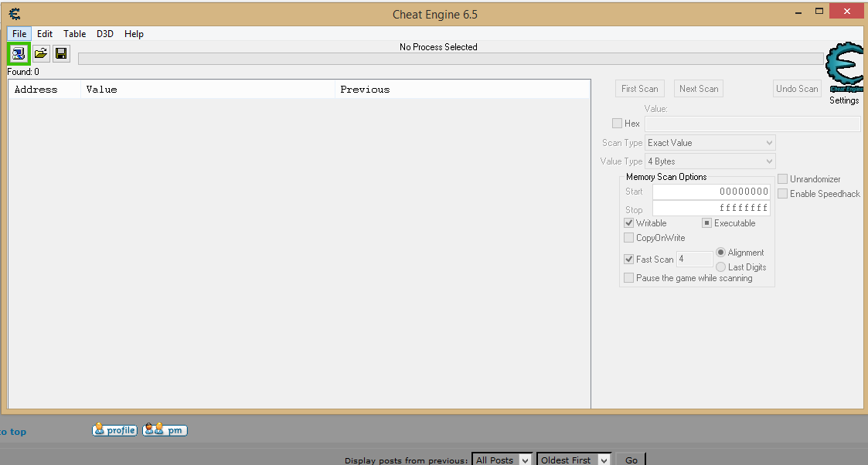
Task: Open the Edit menu
Action: [45, 34]
